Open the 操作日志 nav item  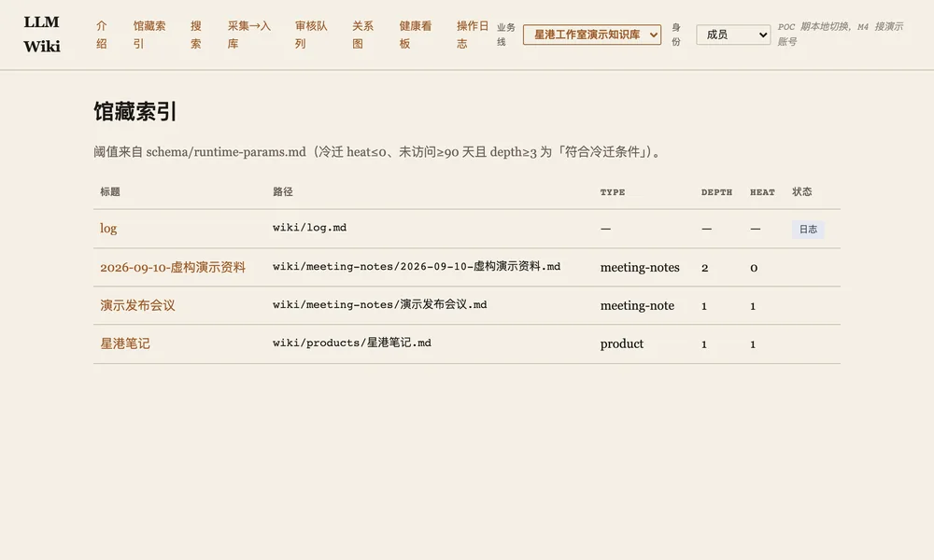tap(473, 35)
